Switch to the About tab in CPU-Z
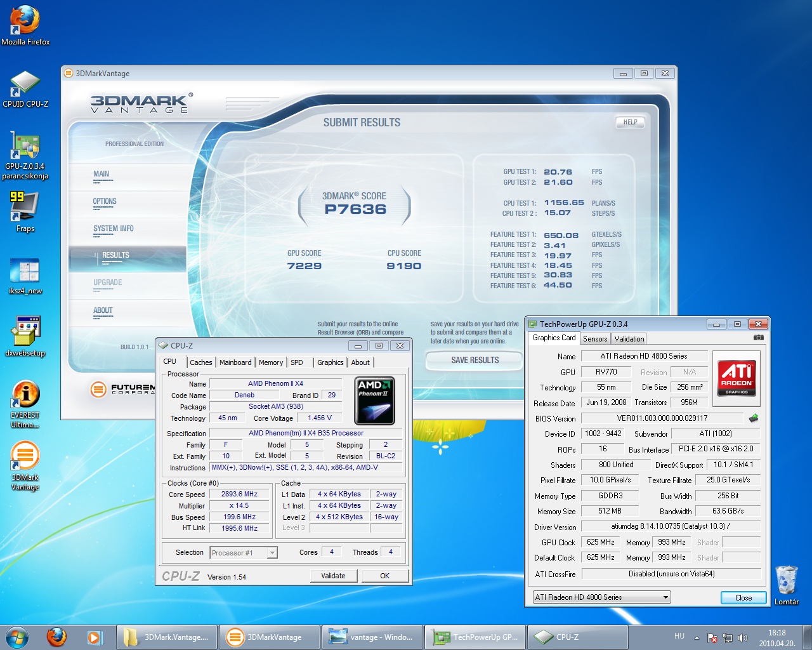 click(360, 362)
